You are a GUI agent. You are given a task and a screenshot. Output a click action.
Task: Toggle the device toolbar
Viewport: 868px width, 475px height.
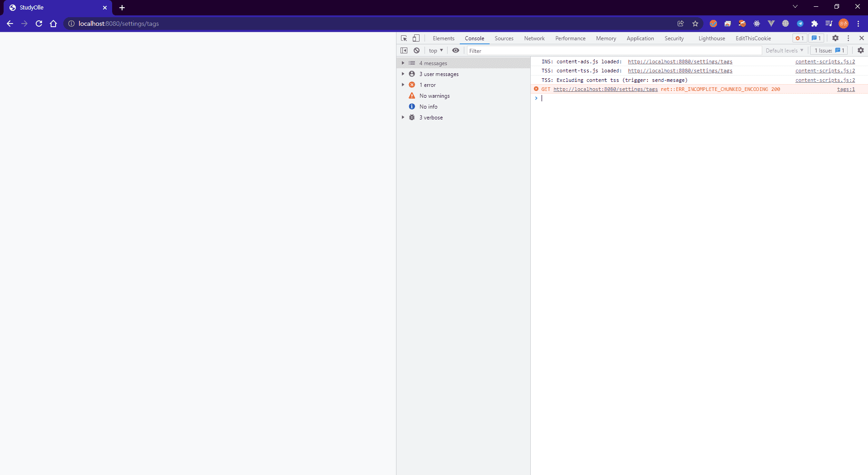pyautogui.click(x=416, y=38)
